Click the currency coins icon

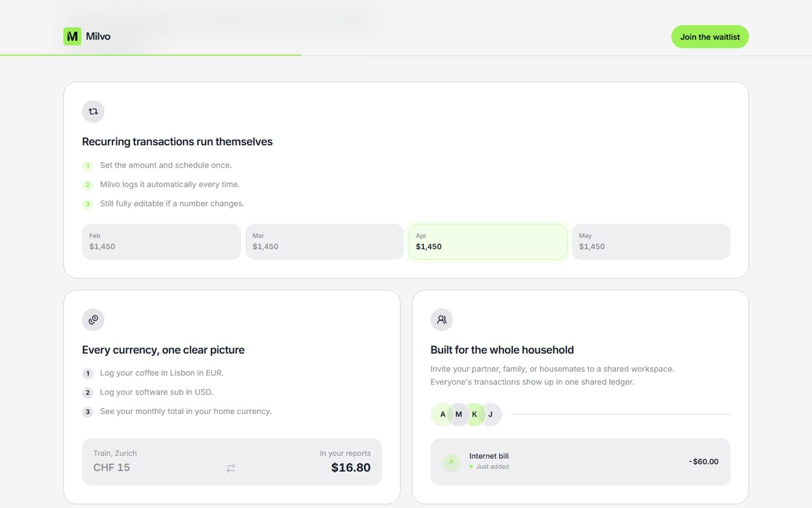93,320
